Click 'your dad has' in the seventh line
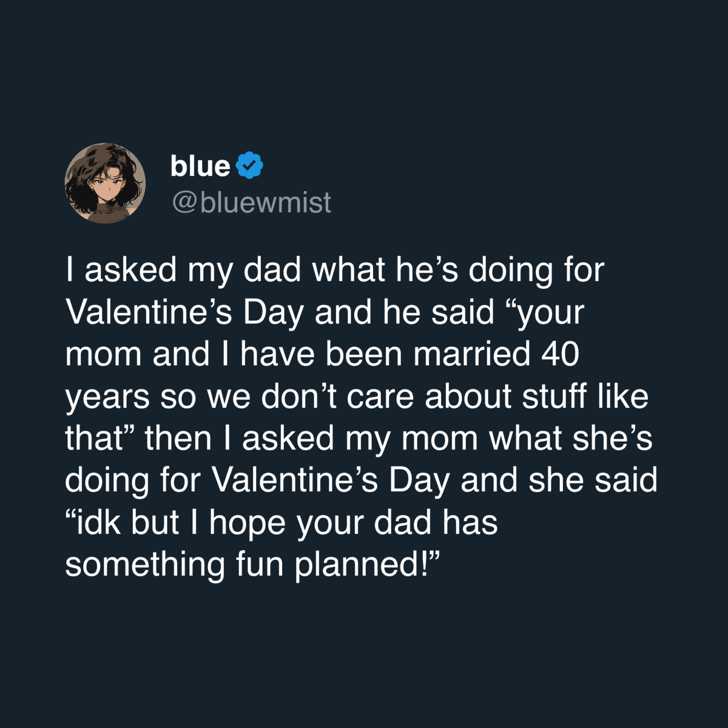 click(397, 522)
